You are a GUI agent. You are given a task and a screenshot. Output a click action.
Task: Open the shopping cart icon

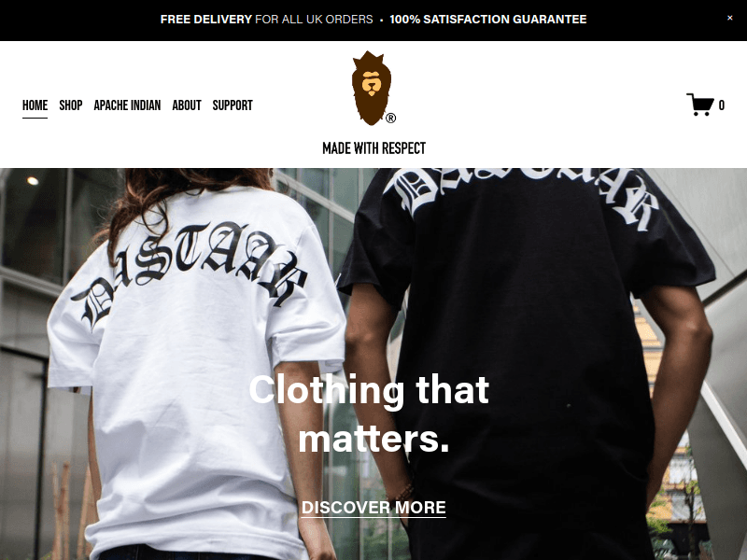(x=699, y=105)
